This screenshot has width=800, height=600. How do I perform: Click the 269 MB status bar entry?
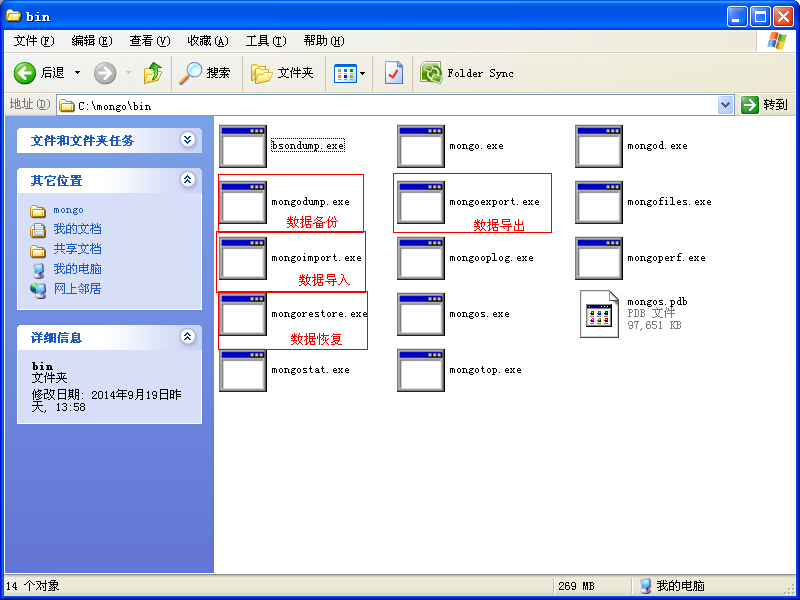[577, 586]
